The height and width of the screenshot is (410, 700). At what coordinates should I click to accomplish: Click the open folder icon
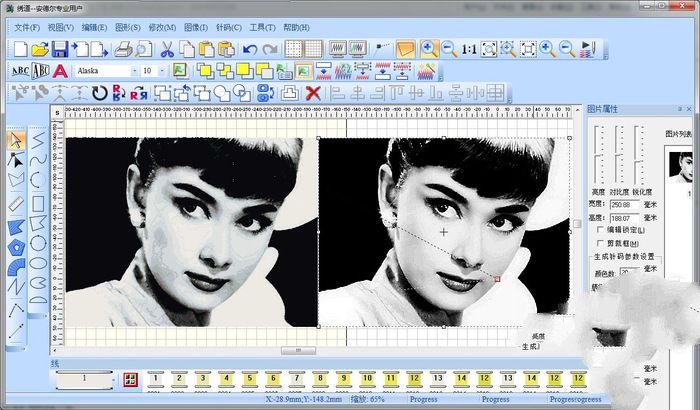click(x=40, y=49)
